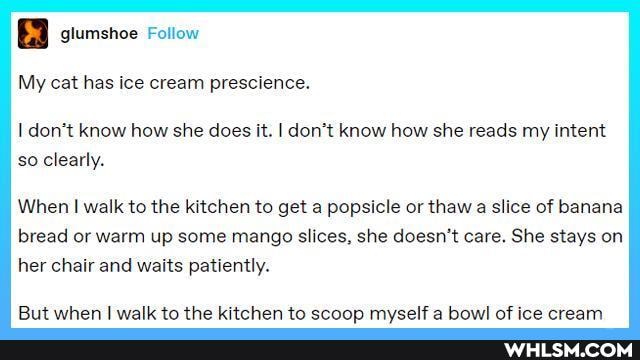Image resolution: width=640 pixels, height=360 pixels.
Task: Click the text 'She stays on'
Action: coord(567,236)
